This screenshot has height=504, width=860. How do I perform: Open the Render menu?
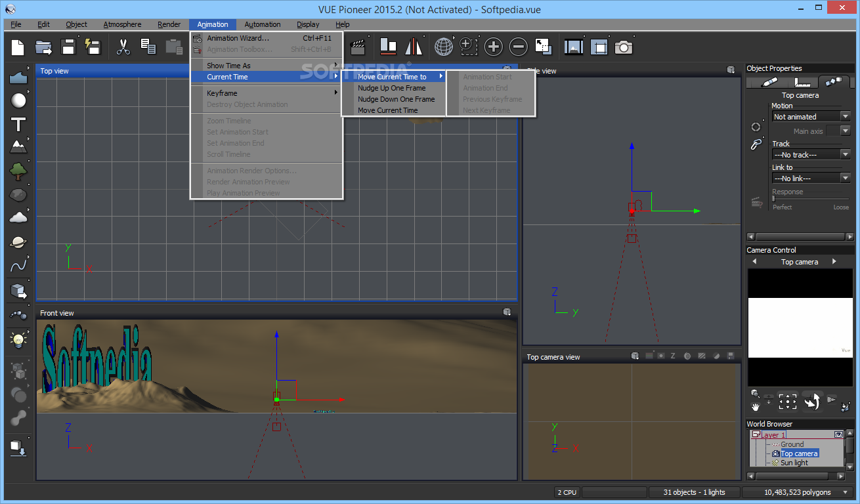(x=169, y=24)
